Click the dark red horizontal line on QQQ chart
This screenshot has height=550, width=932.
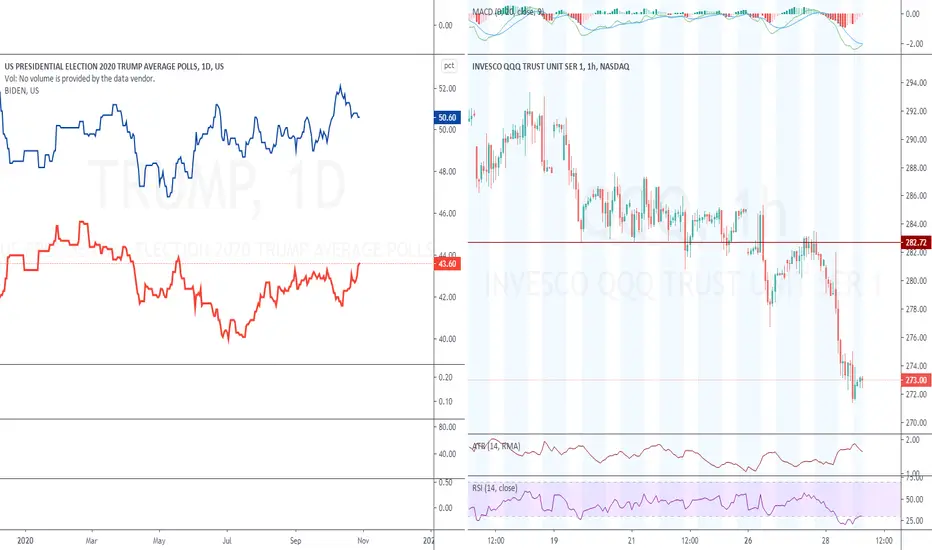point(684,242)
